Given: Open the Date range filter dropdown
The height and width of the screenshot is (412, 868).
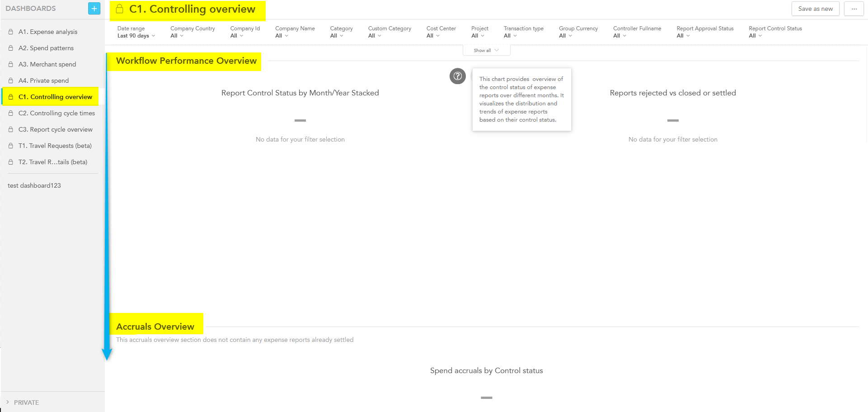Looking at the screenshot, I should point(136,32).
